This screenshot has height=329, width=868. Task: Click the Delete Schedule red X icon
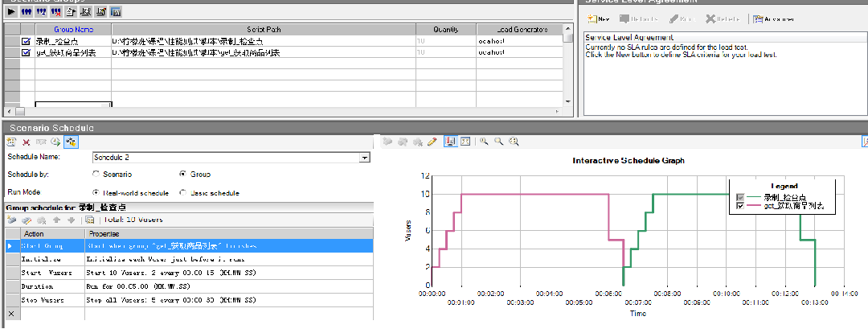tap(26, 142)
